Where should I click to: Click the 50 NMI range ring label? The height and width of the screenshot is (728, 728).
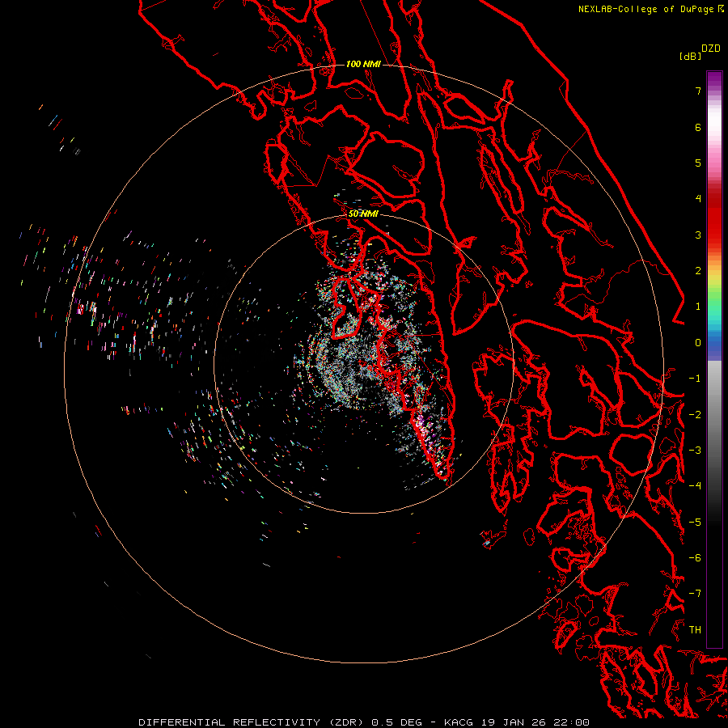tap(363, 214)
